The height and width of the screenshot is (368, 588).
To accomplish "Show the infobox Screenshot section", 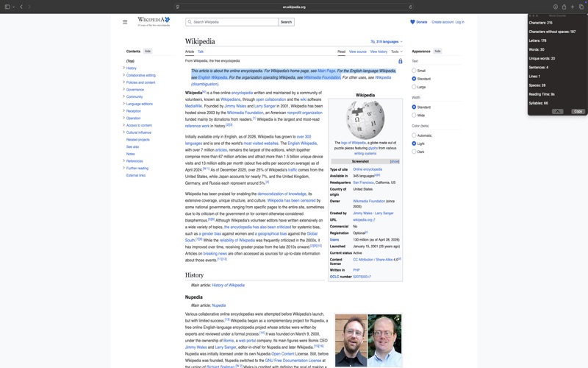I will (x=395, y=161).
